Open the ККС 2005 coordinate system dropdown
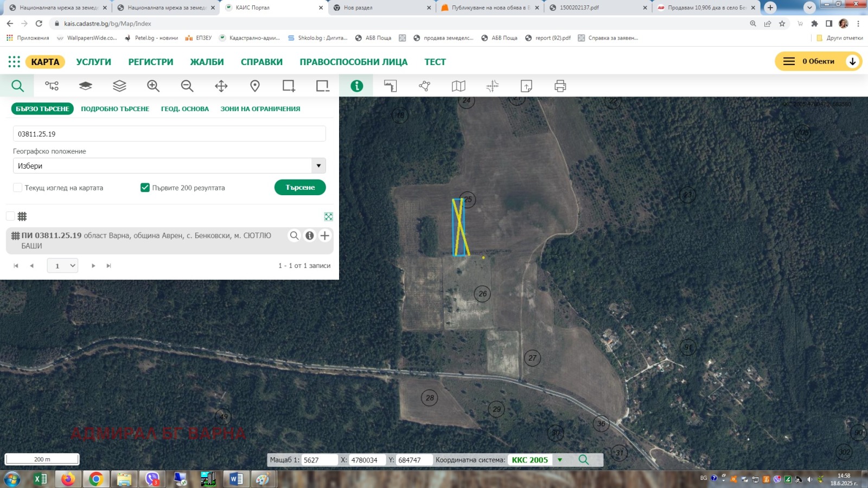 pyautogui.click(x=560, y=460)
